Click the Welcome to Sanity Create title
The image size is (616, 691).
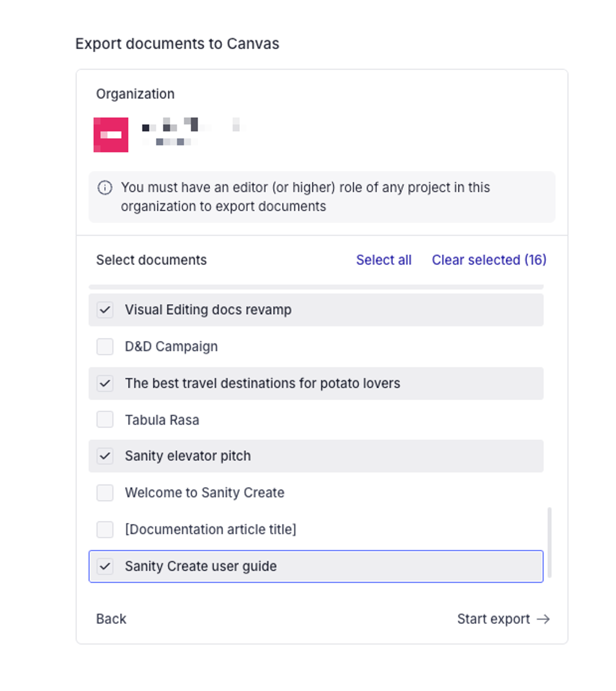coord(204,493)
